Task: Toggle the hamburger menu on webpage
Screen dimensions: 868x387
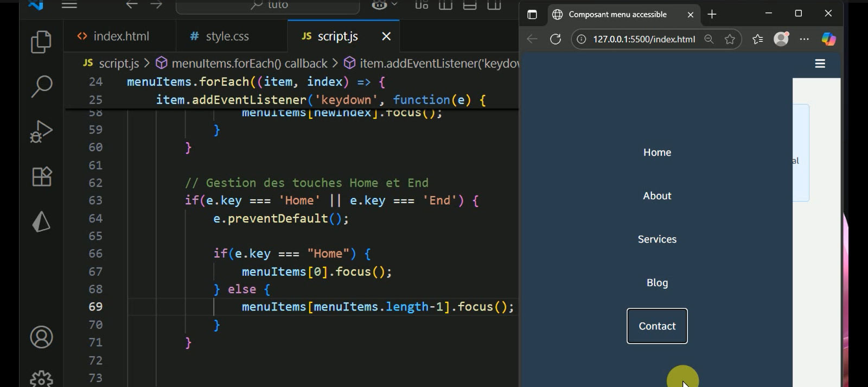Action: [820, 64]
